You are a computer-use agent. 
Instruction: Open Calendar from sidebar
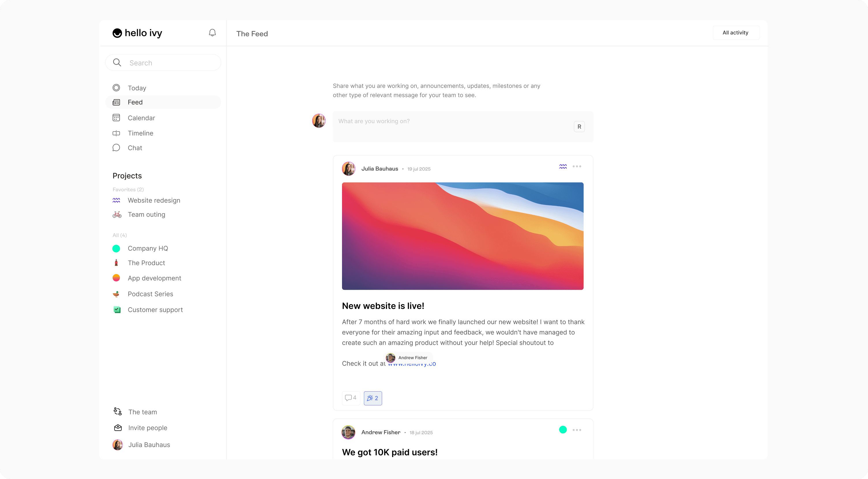click(141, 118)
